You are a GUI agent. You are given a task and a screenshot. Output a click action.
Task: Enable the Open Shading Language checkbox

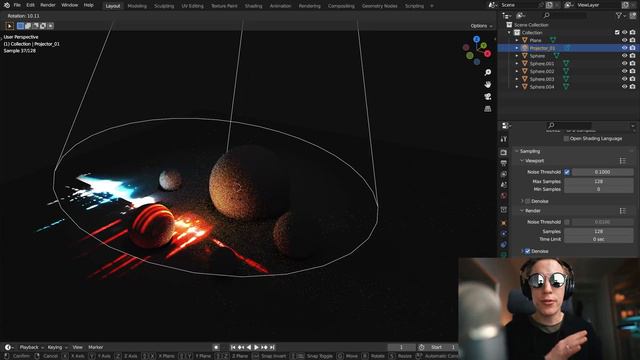click(x=566, y=139)
